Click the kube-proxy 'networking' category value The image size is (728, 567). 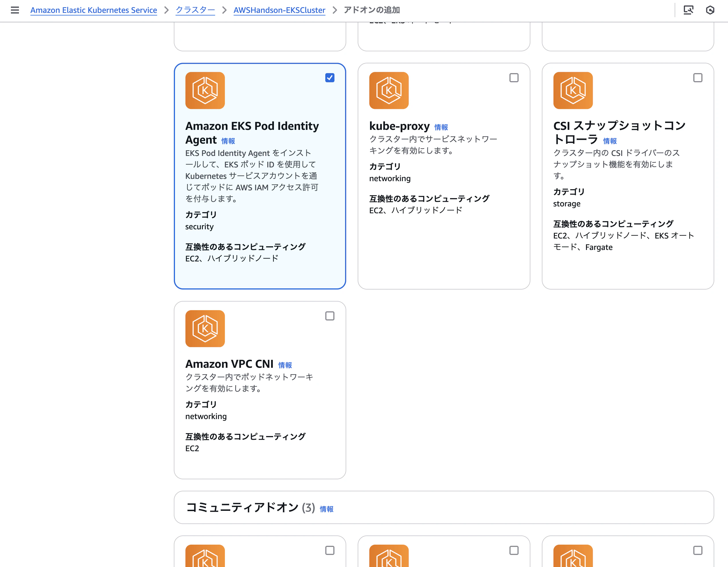click(390, 178)
